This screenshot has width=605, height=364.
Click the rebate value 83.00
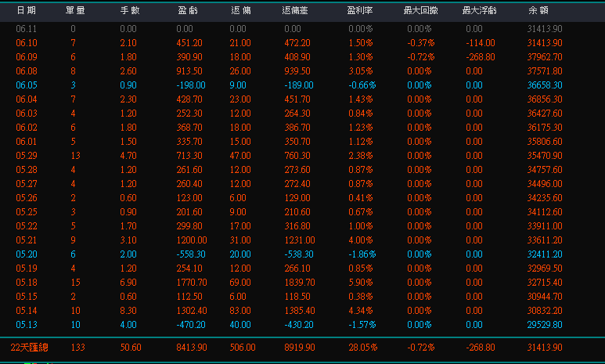[240, 311]
